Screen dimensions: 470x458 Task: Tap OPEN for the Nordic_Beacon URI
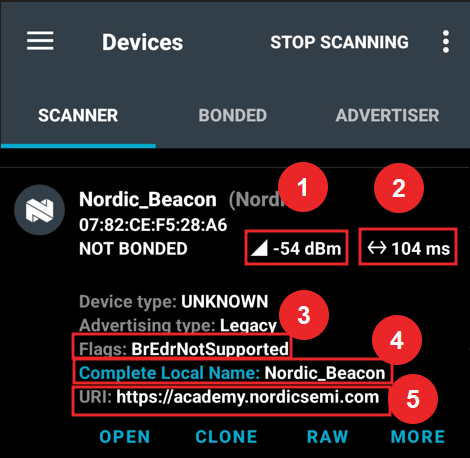125,437
